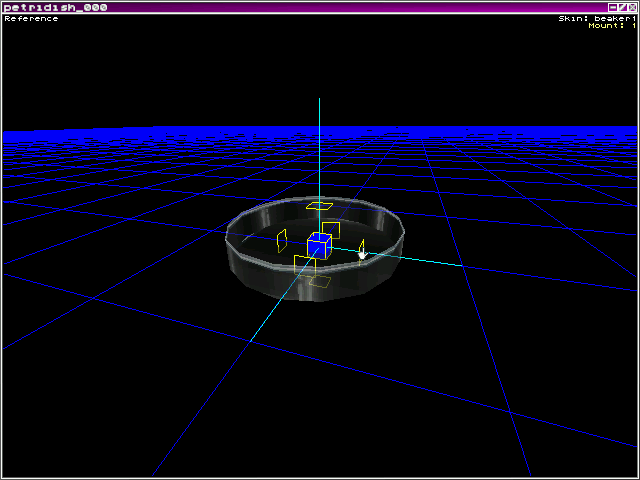
Task: Select the yellow handle right of the blue cube
Action: (x=362, y=248)
